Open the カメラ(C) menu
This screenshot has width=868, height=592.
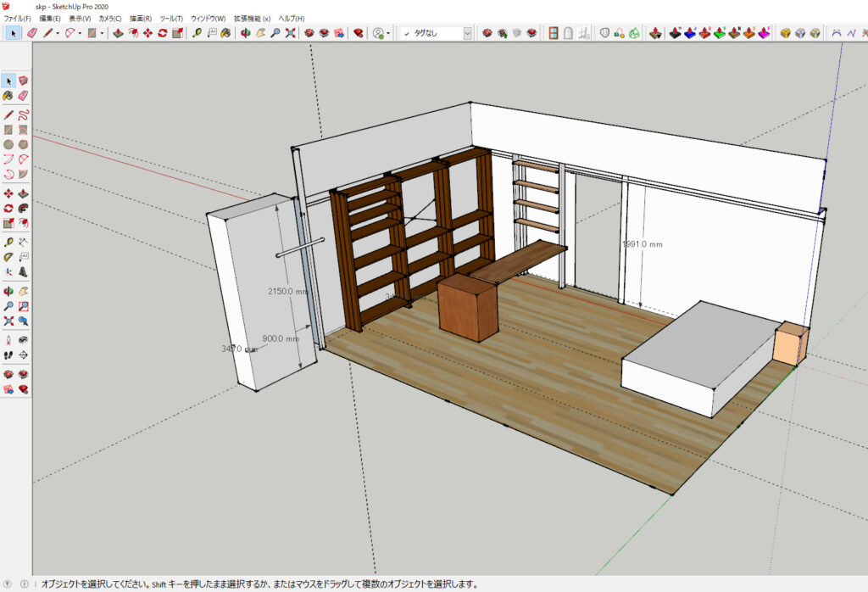tap(109, 18)
